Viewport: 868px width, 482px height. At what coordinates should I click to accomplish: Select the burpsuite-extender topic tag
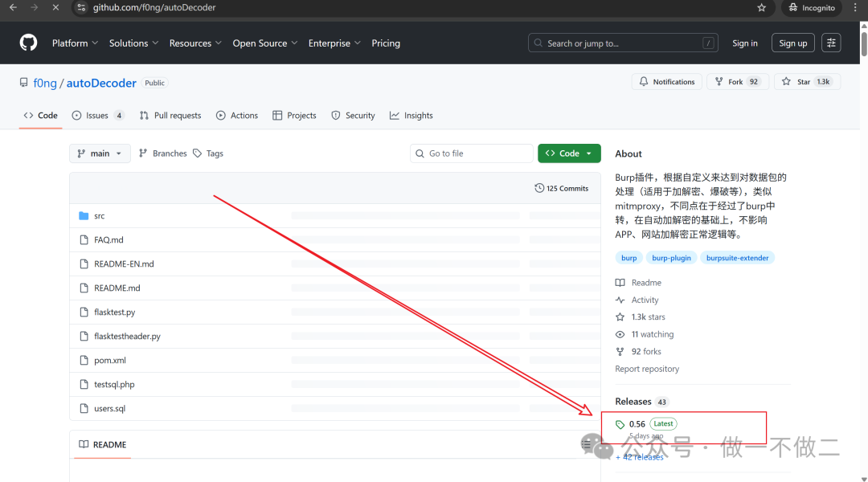pyautogui.click(x=737, y=258)
